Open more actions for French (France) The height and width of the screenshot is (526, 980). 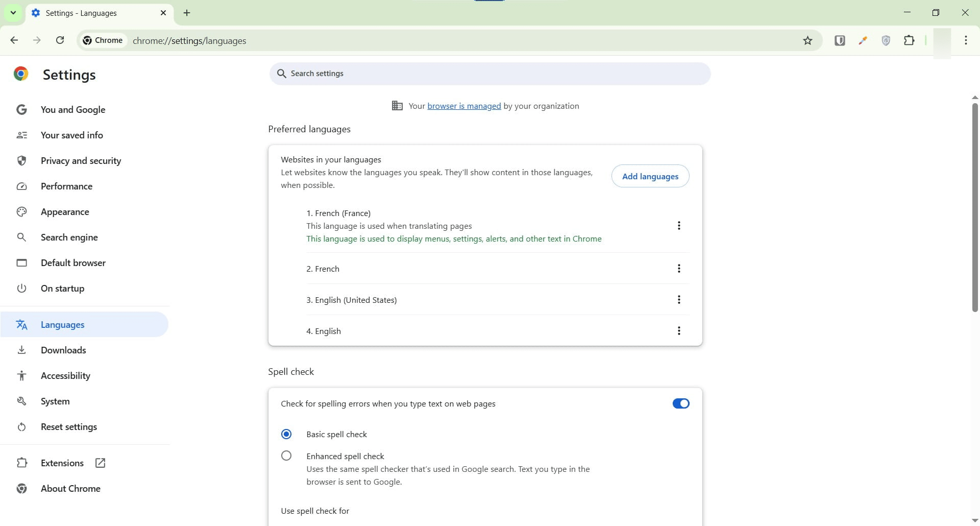[679, 226]
